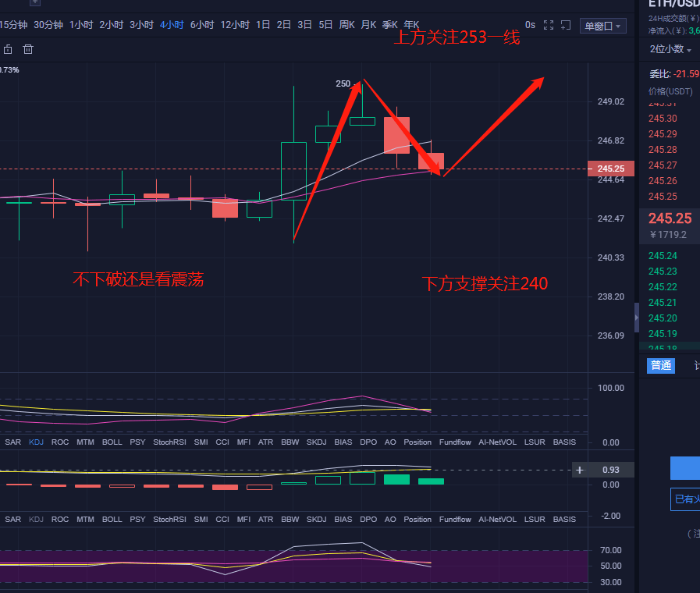The image size is (700, 593).
Task: Choose the 30分钟 timeframe
Action: pyautogui.click(x=48, y=25)
